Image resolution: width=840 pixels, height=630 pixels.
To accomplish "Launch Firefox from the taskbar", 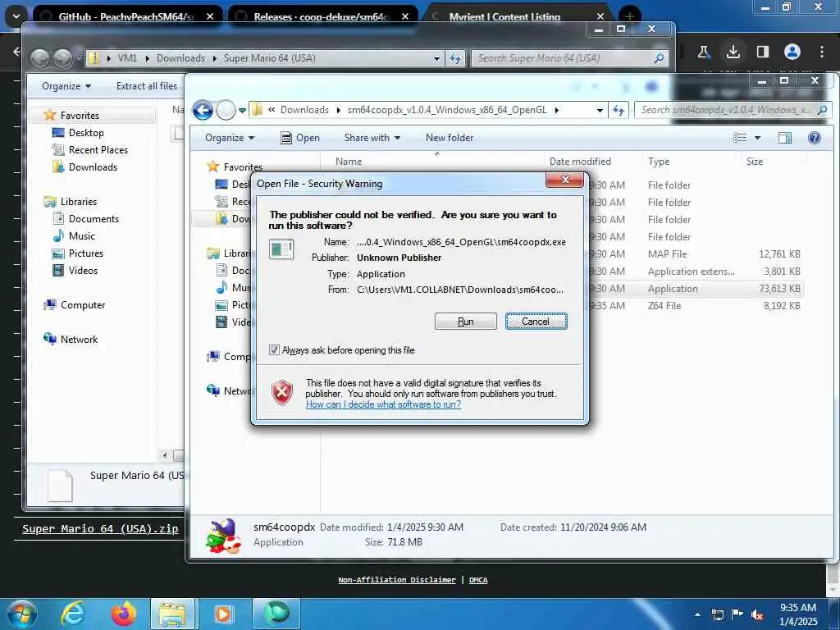I will point(123,614).
